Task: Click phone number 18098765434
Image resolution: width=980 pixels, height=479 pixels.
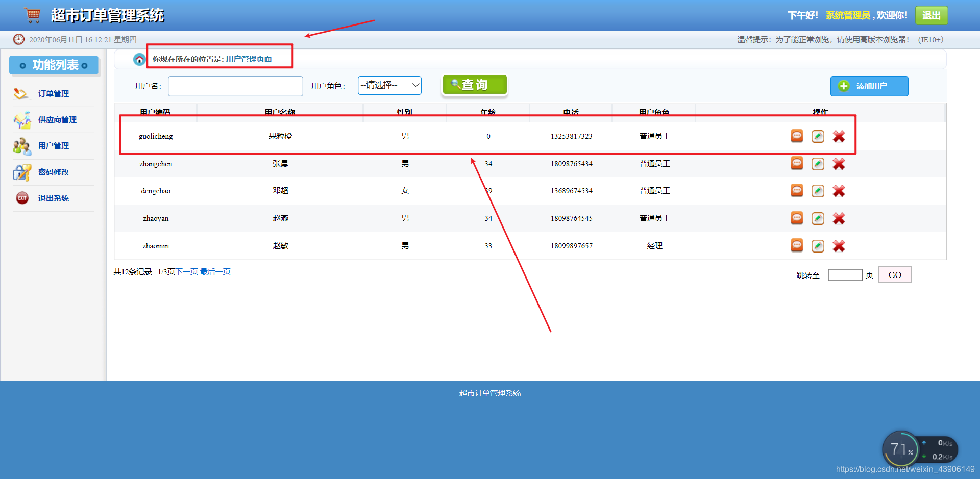Action: pyautogui.click(x=572, y=164)
